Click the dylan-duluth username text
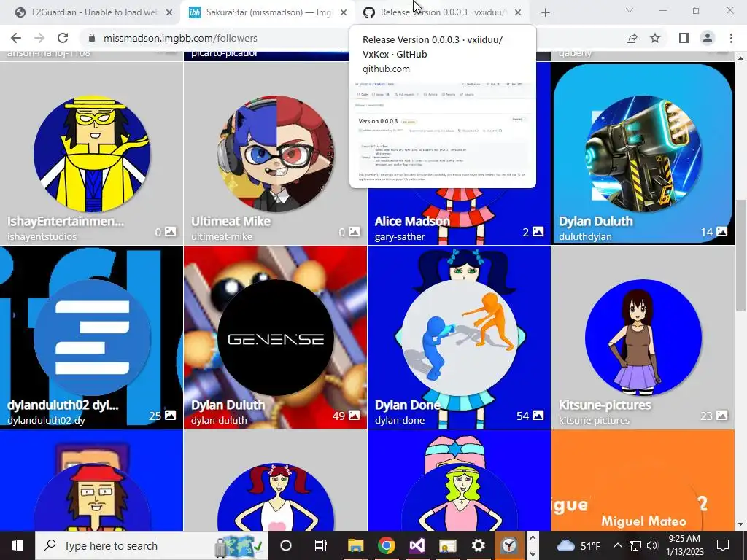This screenshot has width=747, height=560. coord(219,421)
